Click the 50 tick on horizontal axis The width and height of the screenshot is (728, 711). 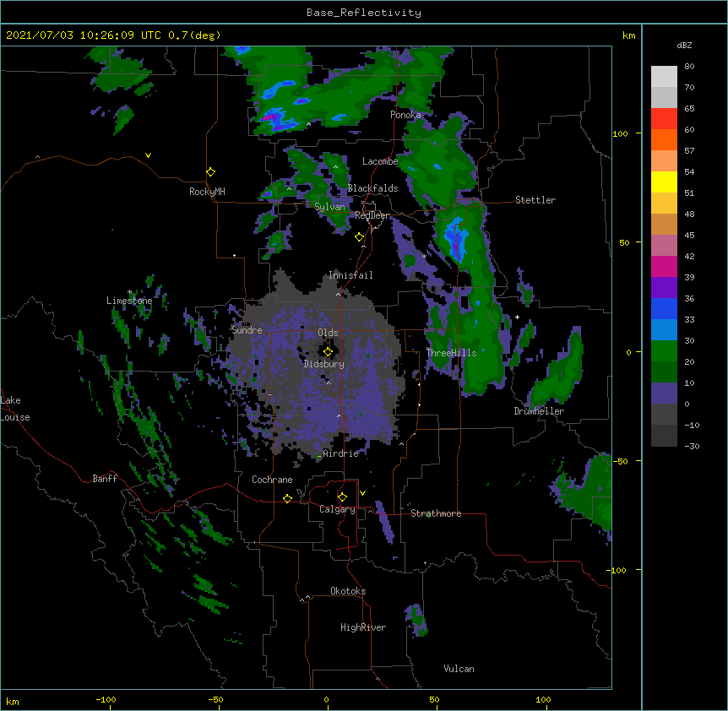click(434, 699)
